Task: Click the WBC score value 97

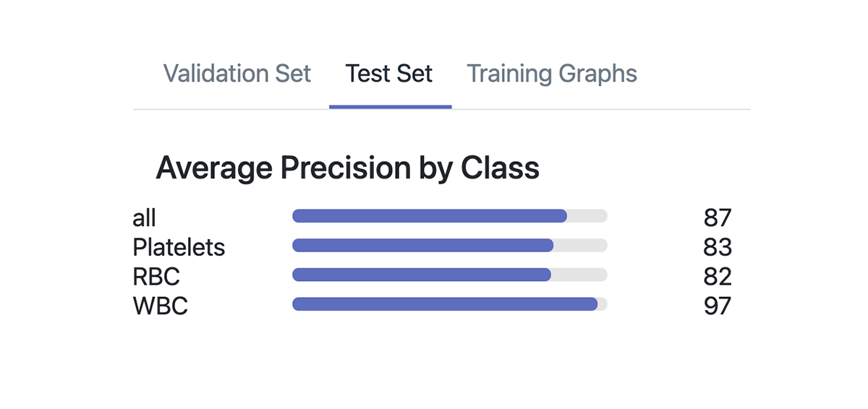Action: click(717, 306)
